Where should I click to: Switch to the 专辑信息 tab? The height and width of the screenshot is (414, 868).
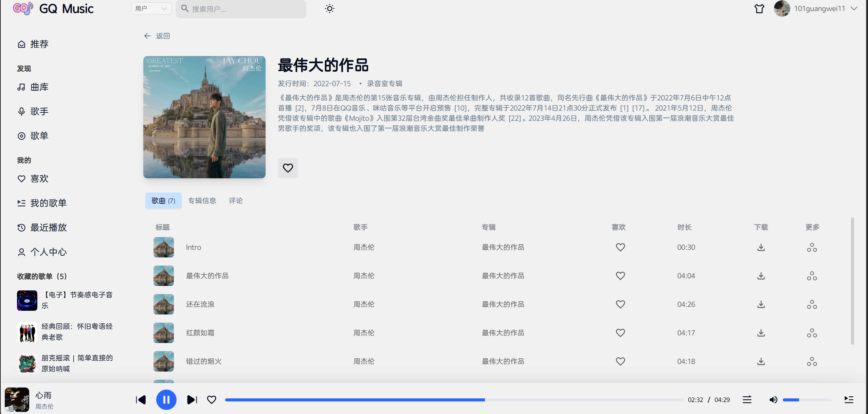[x=202, y=201]
